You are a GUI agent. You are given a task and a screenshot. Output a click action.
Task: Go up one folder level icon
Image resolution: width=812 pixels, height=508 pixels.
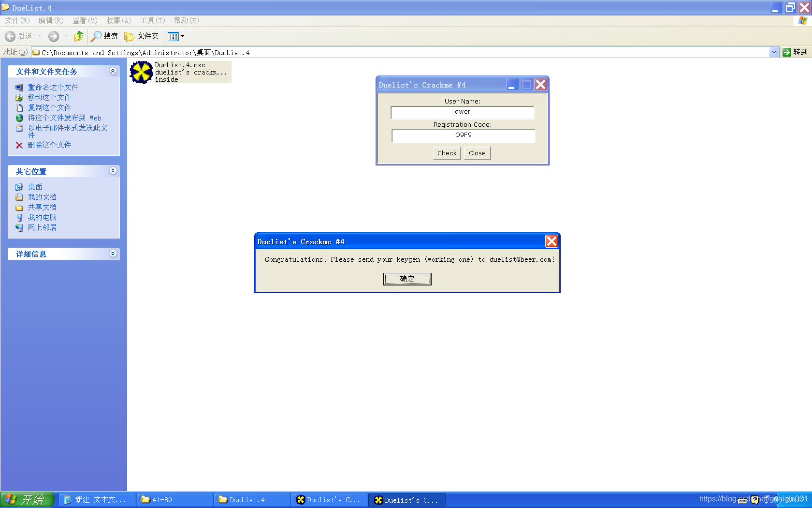pyautogui.click(x=79, y=36)
